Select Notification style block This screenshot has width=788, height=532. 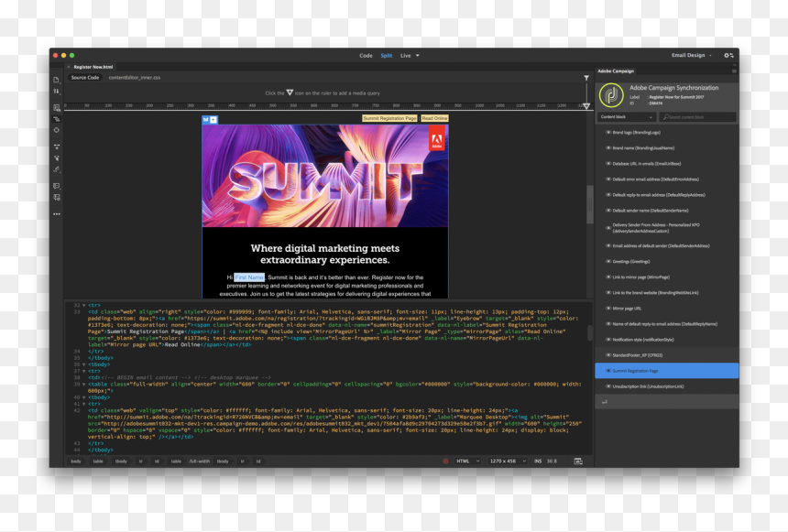667,340
